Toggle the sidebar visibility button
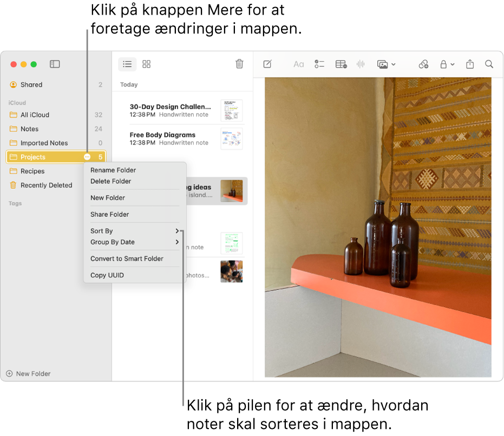Image resolution: width=504 pixels, height=436 pixels. point(55,64)
